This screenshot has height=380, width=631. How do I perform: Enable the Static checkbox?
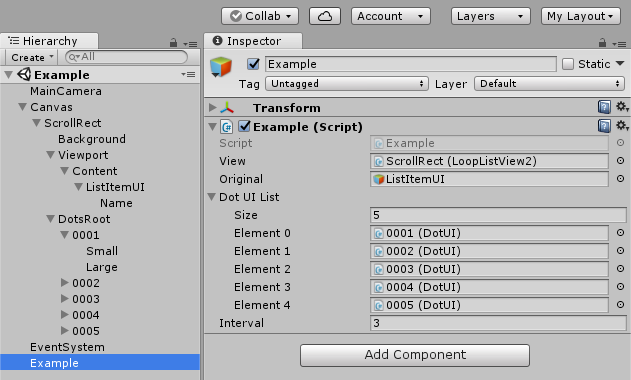(567, 64)
